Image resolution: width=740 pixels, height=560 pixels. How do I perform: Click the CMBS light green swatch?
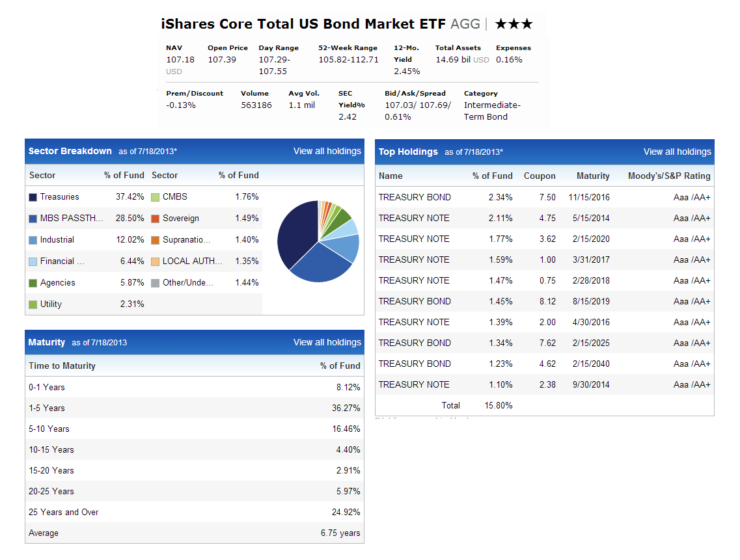156,197
